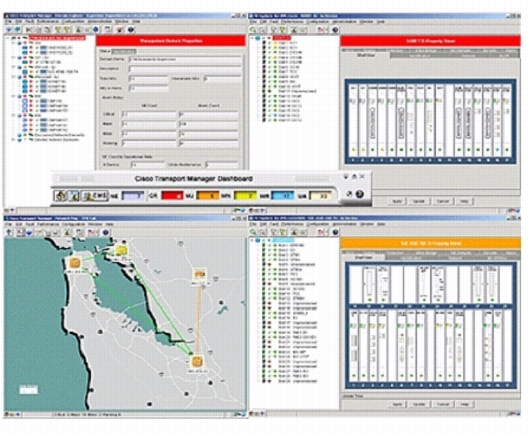Viewport: 530px width, 436px height.
Task: Click the blue WR warning count on the Dashboard
Action: 283,195
